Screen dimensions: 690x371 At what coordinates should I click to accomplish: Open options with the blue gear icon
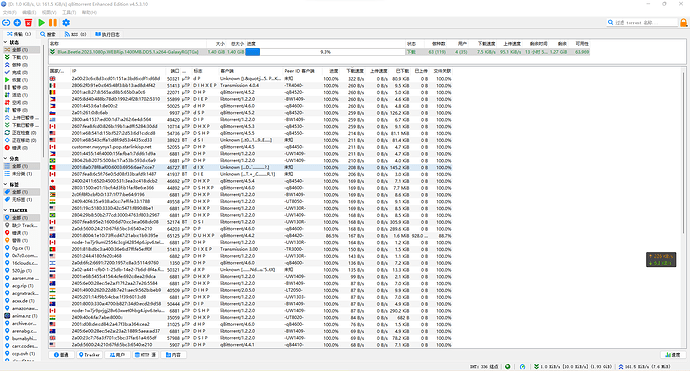pyautogui.click(x=66, y=22)
